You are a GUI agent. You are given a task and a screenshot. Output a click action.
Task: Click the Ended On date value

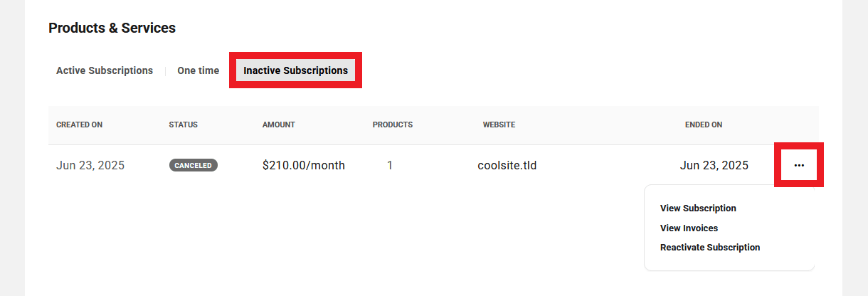714,166
